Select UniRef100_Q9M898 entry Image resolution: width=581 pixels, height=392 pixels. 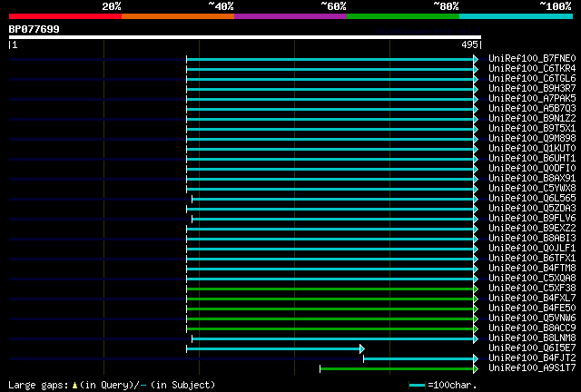532,139
